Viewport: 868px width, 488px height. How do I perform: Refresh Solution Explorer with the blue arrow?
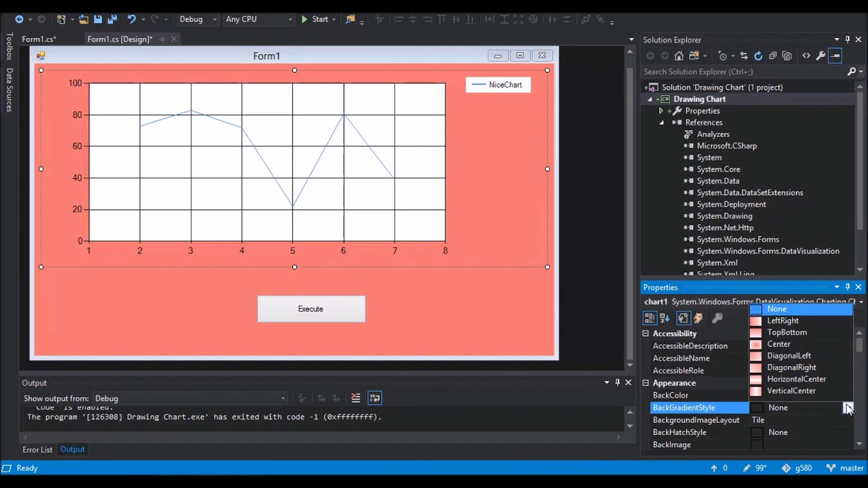coord(758,56)
